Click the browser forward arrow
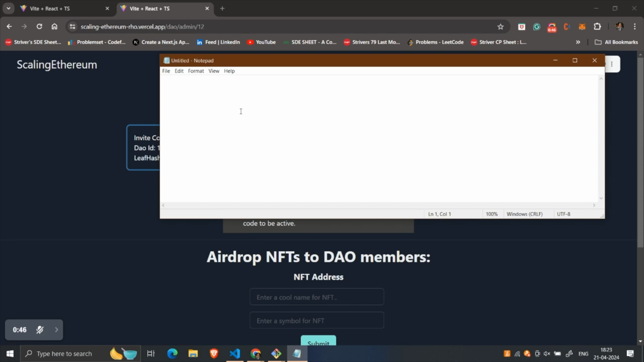The height and width of the screenshot is (362, 644). (24, 26)
